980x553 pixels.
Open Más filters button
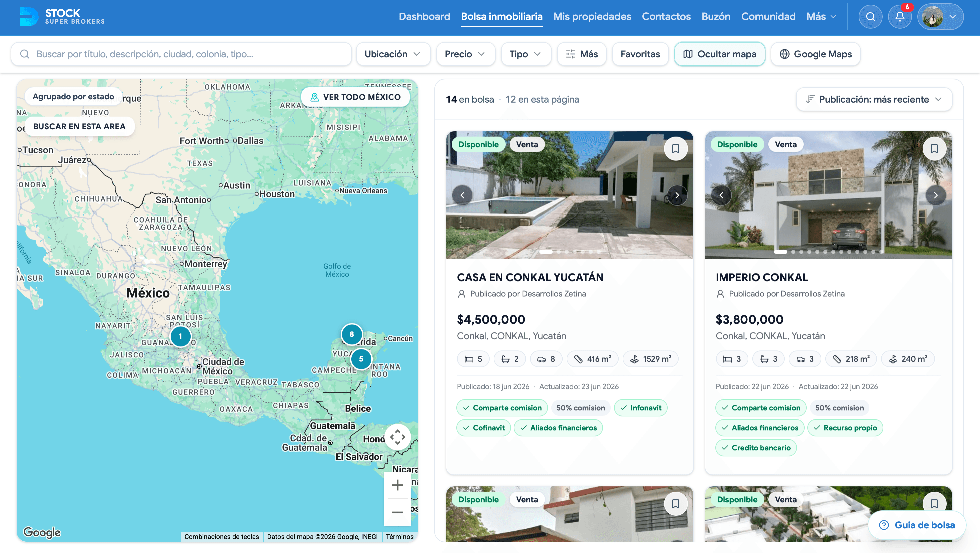click(x=581, y=54)
